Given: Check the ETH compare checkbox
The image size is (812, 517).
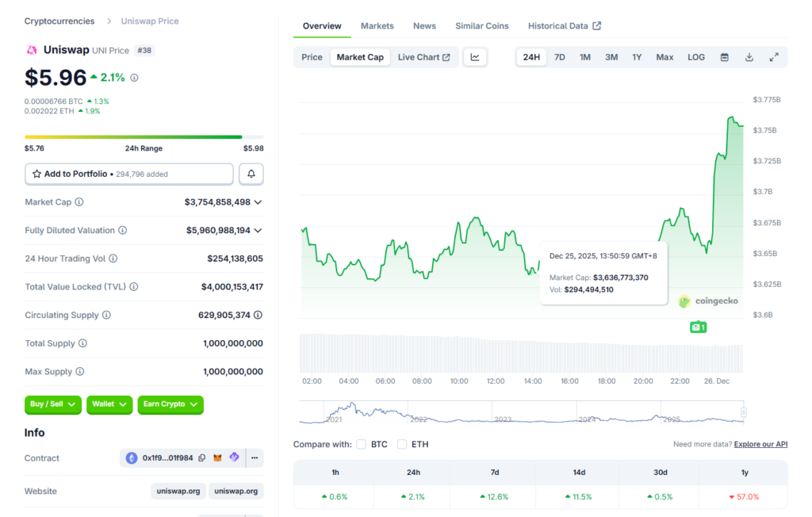Looking at the screenshot, I should pos(402,445).
